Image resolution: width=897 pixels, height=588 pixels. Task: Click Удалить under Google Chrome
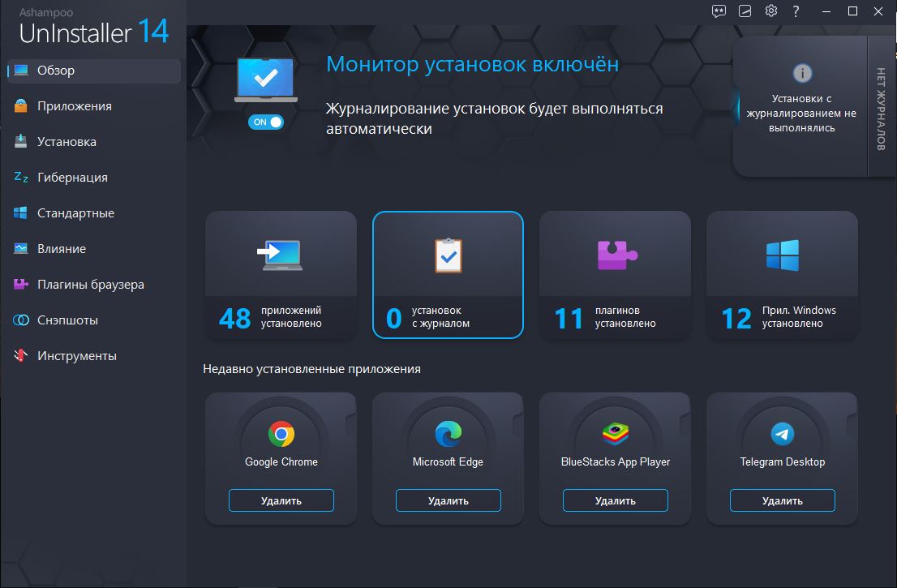281,500
